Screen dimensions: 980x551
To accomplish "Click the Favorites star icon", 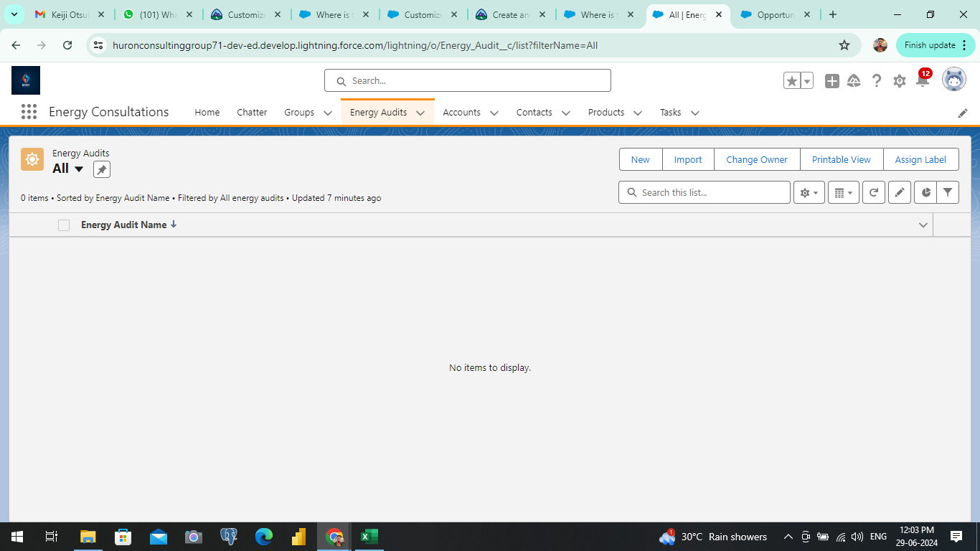I will coord(792,81).
